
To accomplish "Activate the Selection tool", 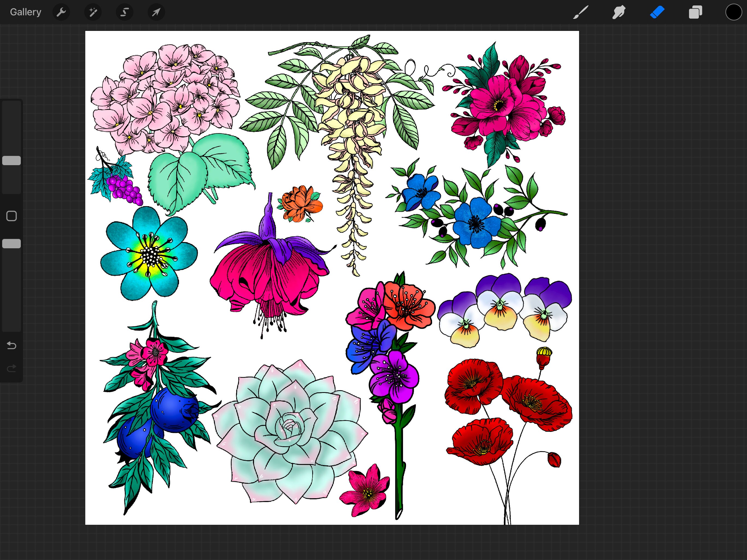I will pos(124,12).
